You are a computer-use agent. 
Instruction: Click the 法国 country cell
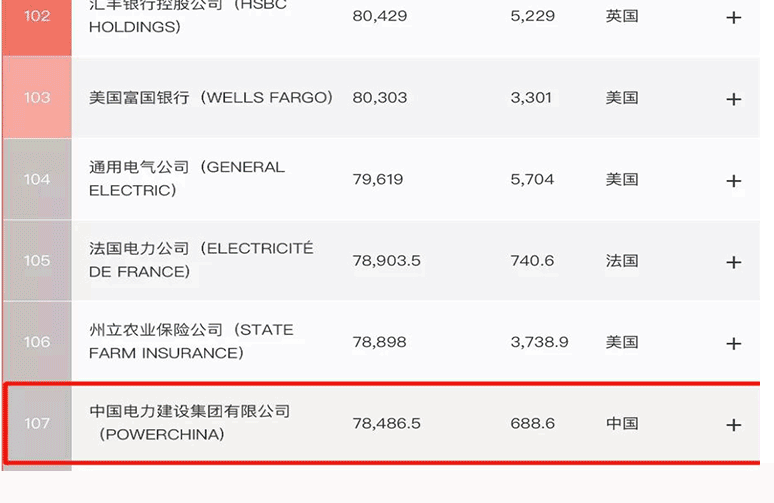(621, 261)
